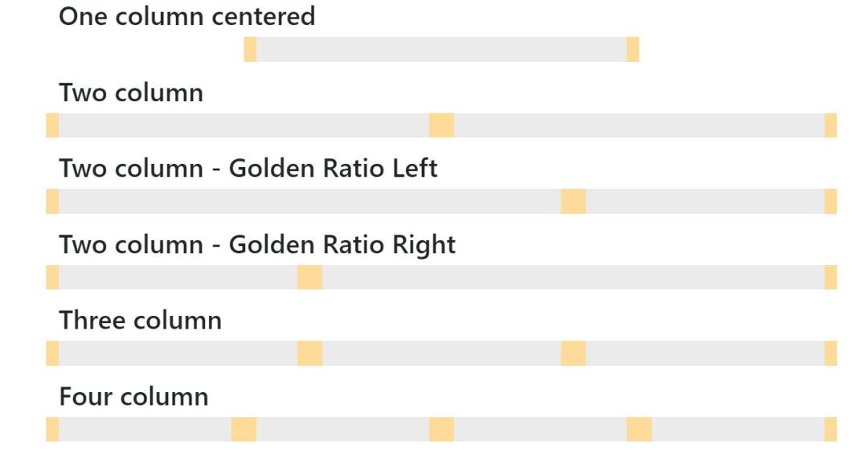Select the narrow left column under Golden Ratio Right
Screen dimensions: 868x454
click(178, 277)
